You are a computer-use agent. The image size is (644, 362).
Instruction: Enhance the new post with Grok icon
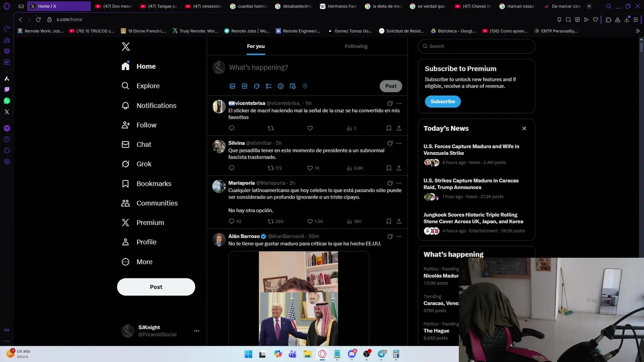[x=257, y=86]
